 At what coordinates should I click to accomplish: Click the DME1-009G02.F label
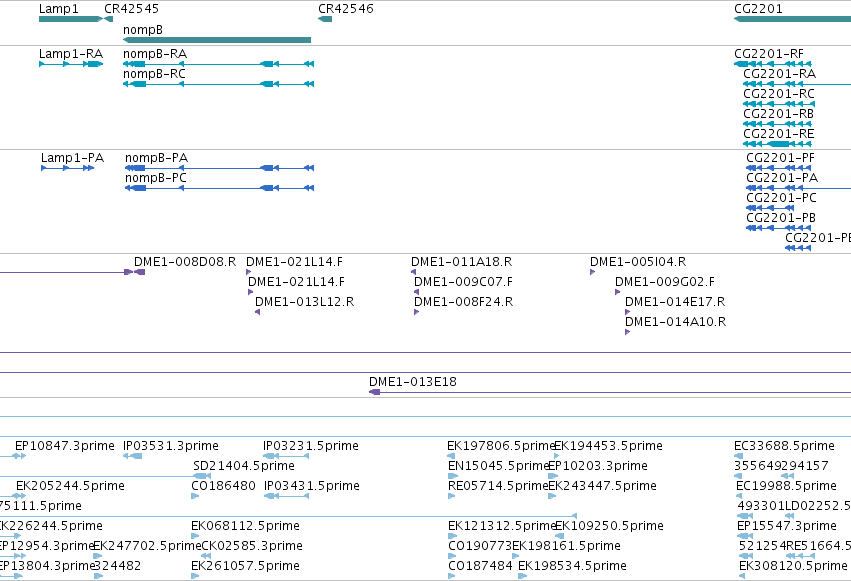[x=665, y=282]
